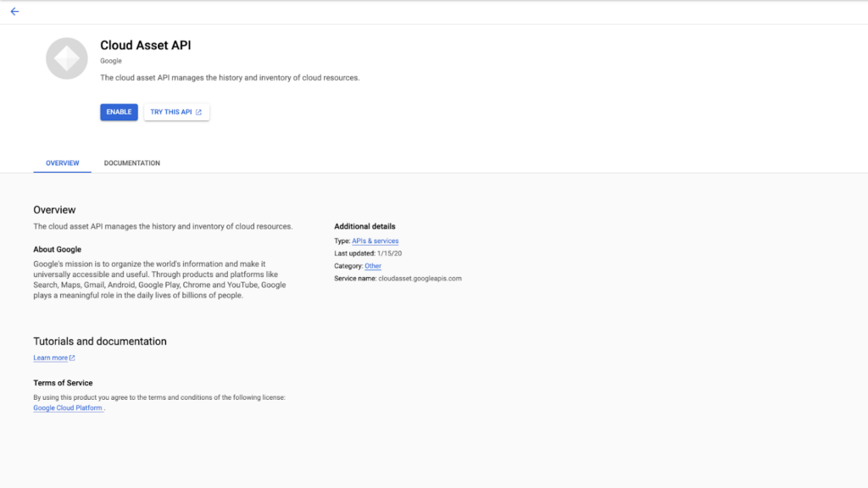868x488 pixels.
Task: Enable the Cloud Asset API
Action: pyautogui.click(x=119, y=112)
